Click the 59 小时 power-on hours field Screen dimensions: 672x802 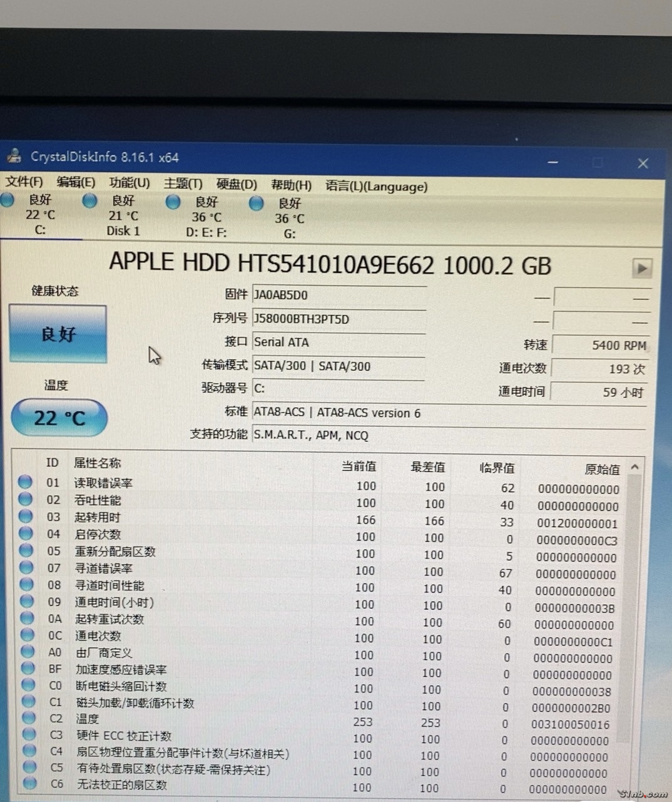(599, 393)
